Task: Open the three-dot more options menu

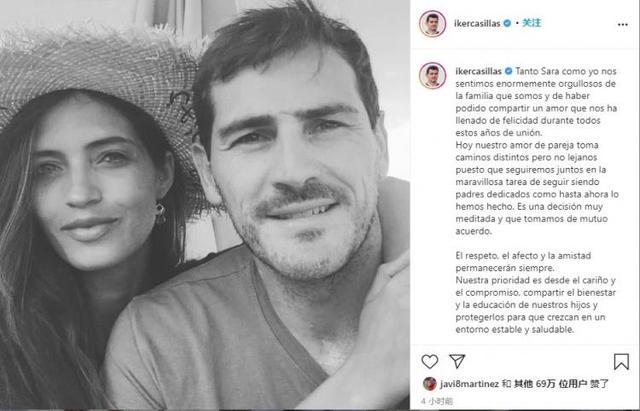Action: (622, 24)
